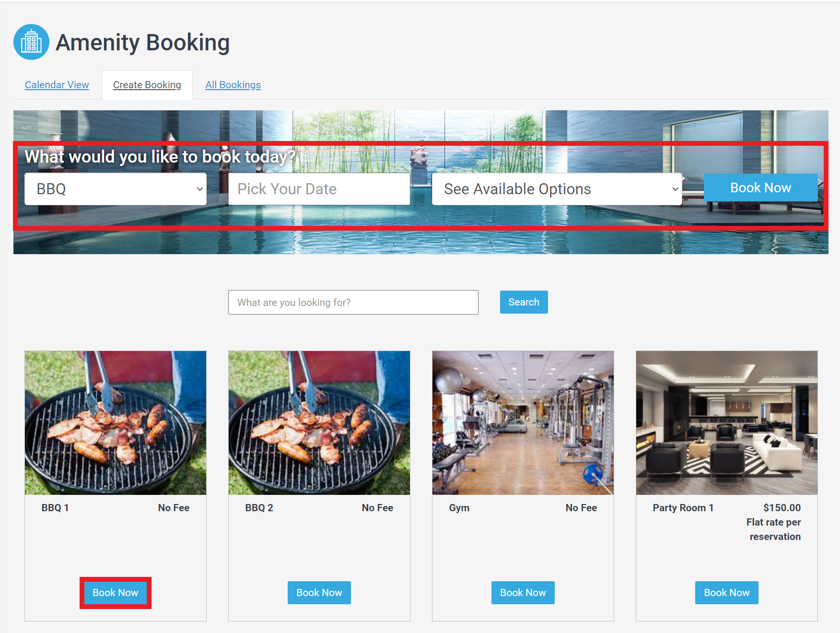Screen dimensions: 840x633
Task: Click 'Flat rate per reservation' text
Action: pyautogui.click(x=774, y=529)
